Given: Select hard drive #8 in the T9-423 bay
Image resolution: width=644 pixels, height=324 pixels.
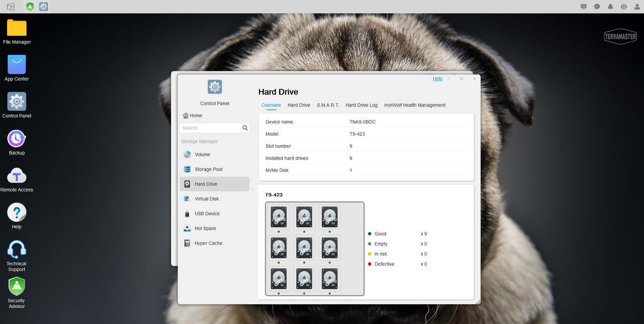Looking at the screenshot, I should [x=304, y=278].
